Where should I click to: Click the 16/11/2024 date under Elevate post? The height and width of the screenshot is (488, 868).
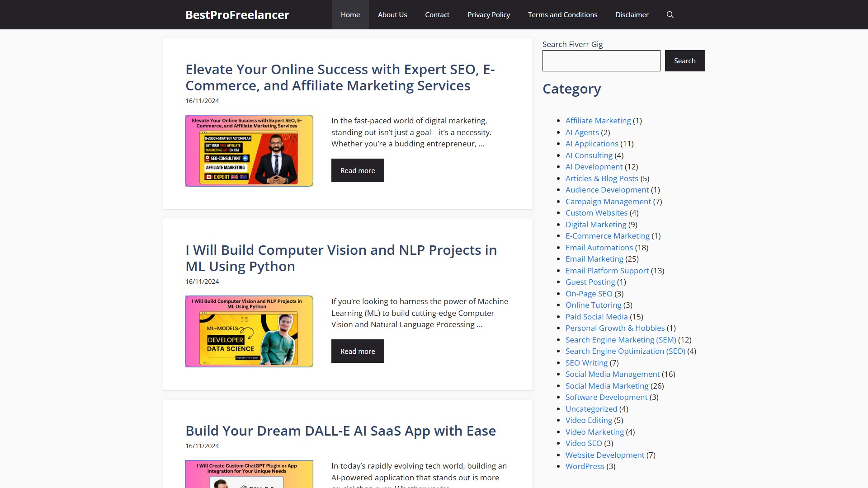(202, 101)
